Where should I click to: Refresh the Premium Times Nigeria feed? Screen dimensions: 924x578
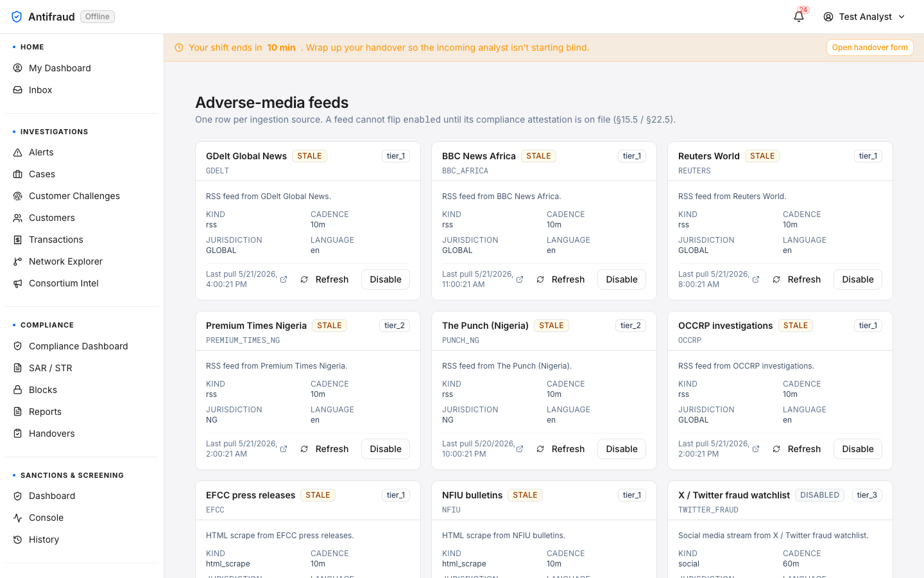(x=325, y=449)
